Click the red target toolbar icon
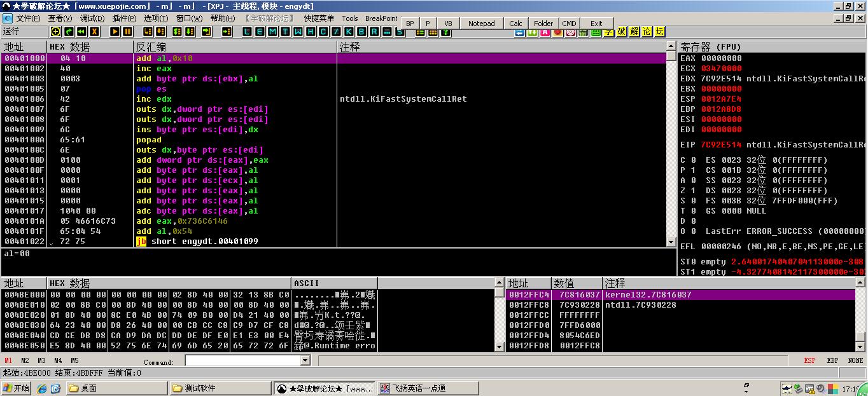Viewport: 868px width, 396px height. coord(570,32)
